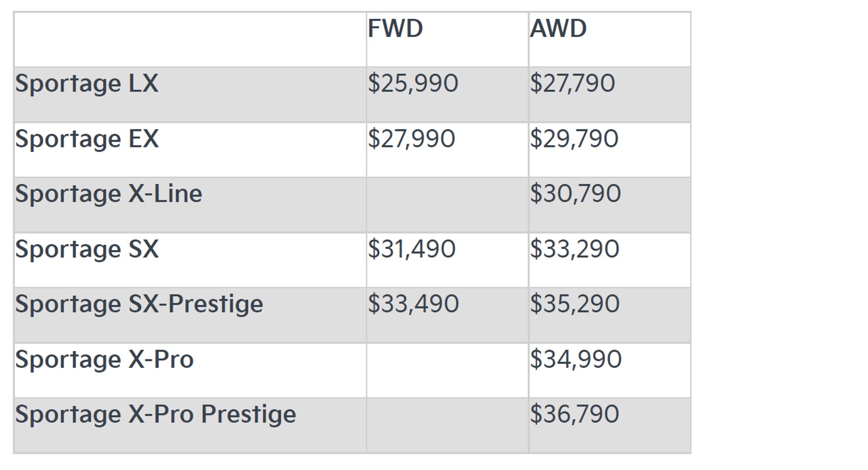Select the $27,790 Sportage LX AWD price
Image resolution: width=868 pixels, height=470 pixels.
pyautogui.click(x=572, y=84)
